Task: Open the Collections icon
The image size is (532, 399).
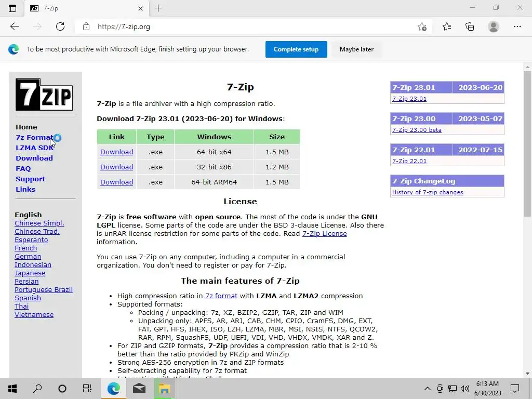Action: tap(470, 26)
